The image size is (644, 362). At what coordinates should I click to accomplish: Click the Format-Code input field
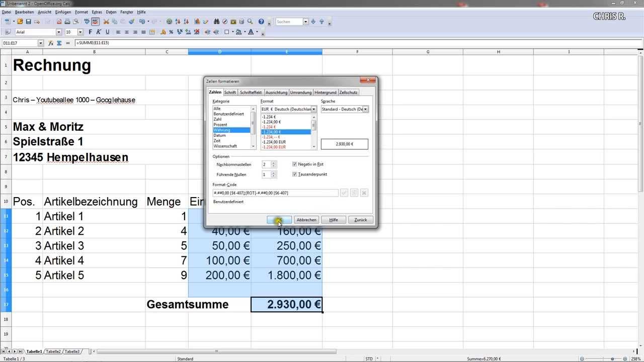(x=275, y=193)
